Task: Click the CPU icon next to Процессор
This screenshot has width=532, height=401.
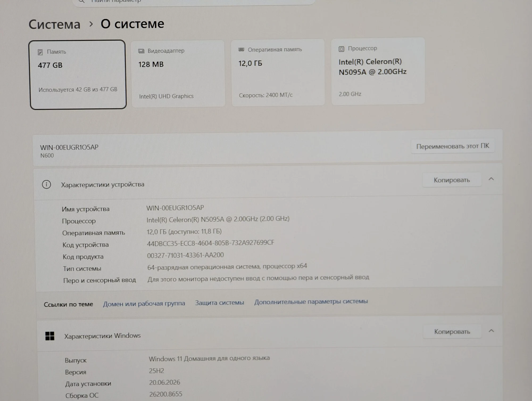Action: click(341, 49)
